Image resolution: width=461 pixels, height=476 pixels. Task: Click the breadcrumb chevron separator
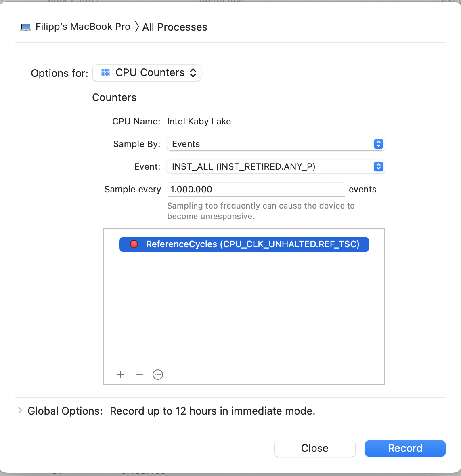[x=137, y=27]
